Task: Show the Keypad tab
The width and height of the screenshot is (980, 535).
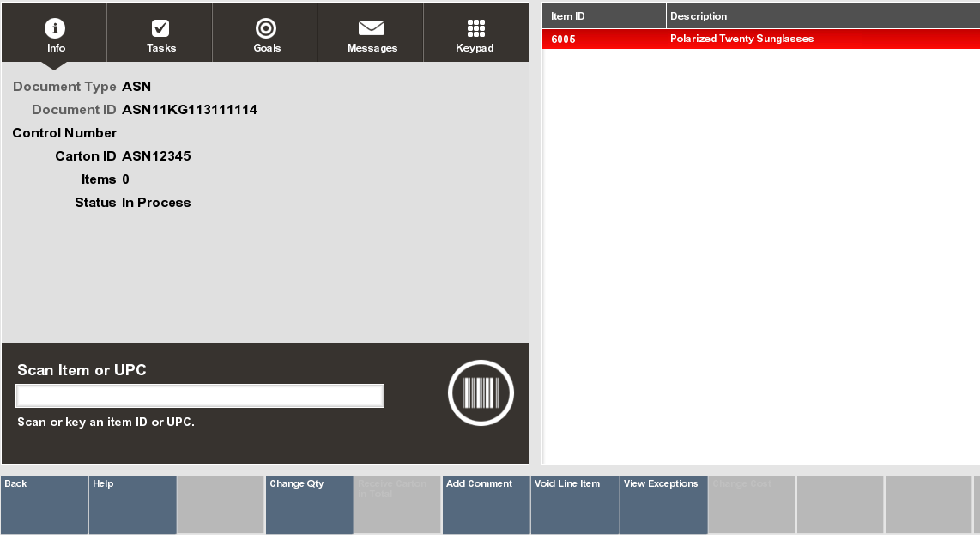Action: [x=475, y=33]
